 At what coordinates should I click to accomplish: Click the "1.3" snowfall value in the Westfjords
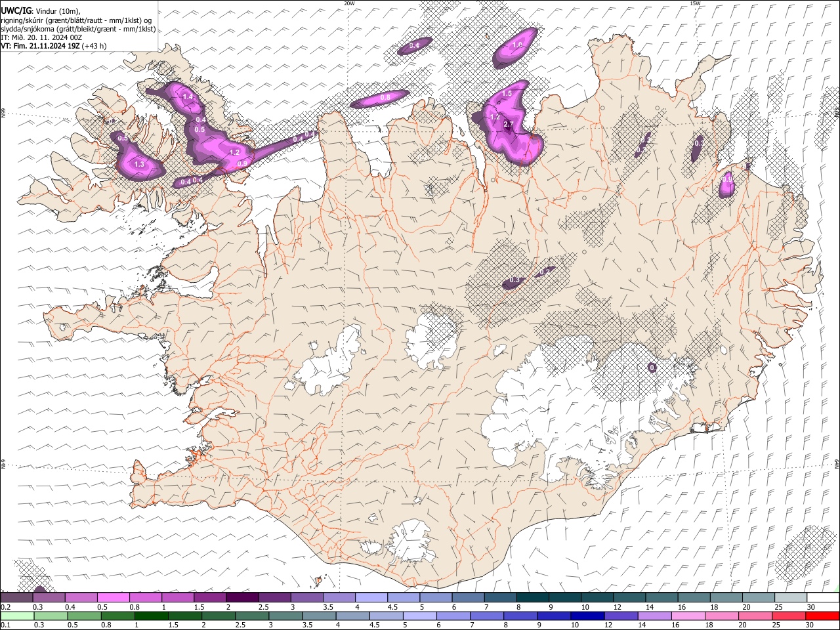139,164
